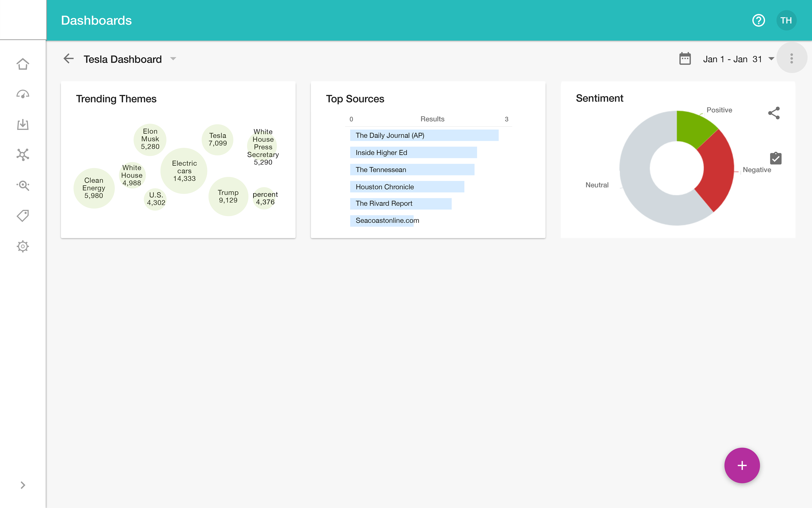Click The Rivard Report bar

[x=401, y=204]
